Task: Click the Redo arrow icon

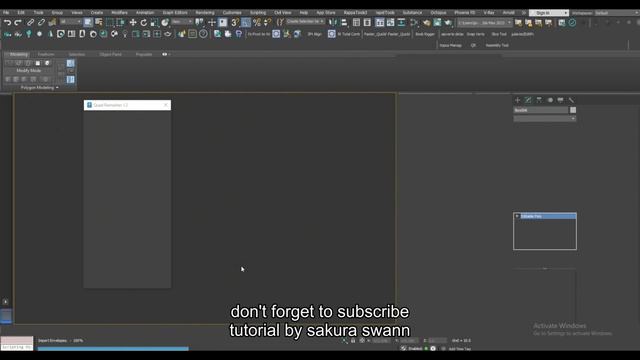Action: tap(18, 22)
